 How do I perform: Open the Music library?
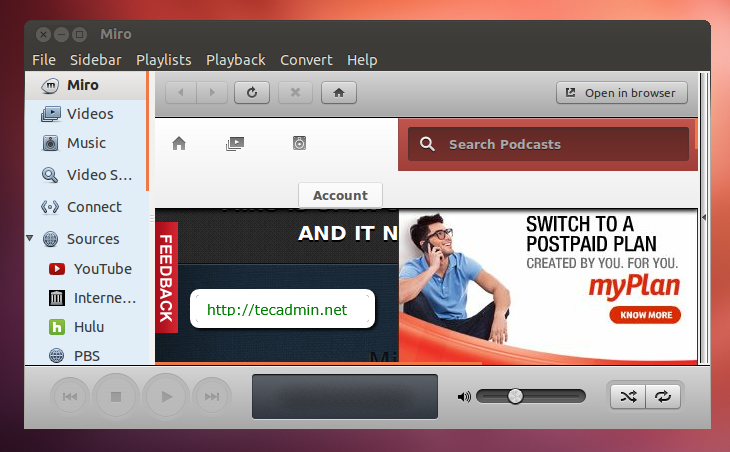(86, 143)
